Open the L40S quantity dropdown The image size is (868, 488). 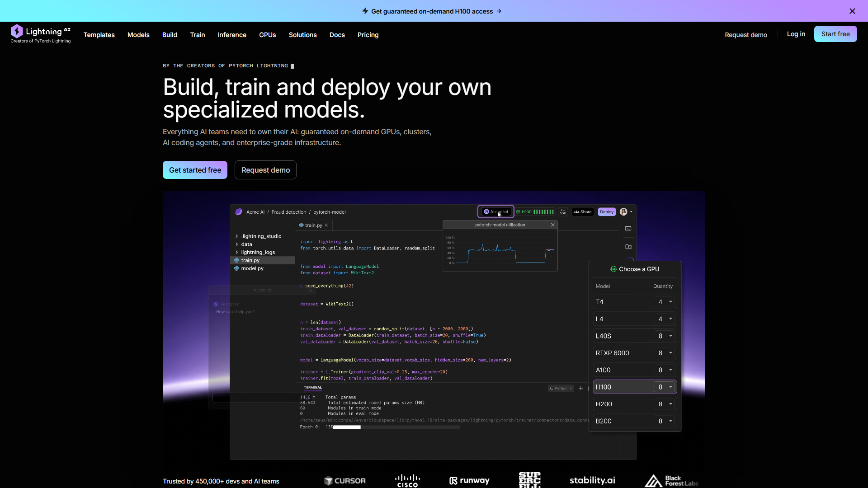tap(665, 336)
